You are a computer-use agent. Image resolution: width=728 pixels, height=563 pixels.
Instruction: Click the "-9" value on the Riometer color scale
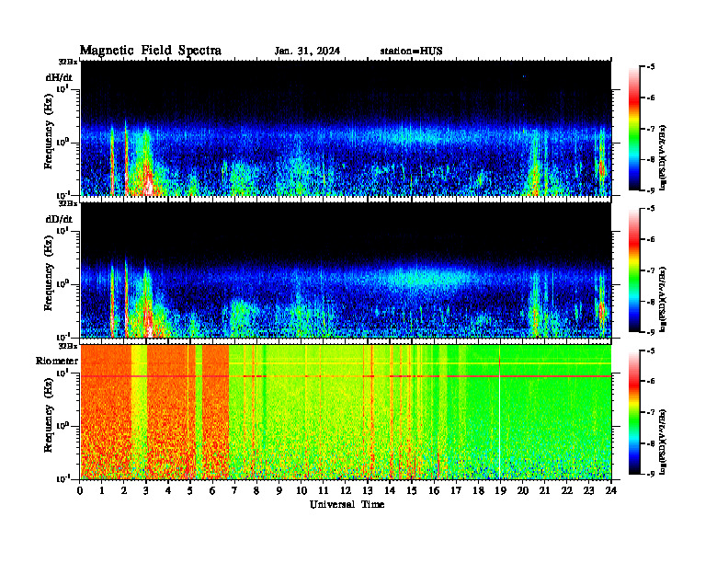click(651, 474)
